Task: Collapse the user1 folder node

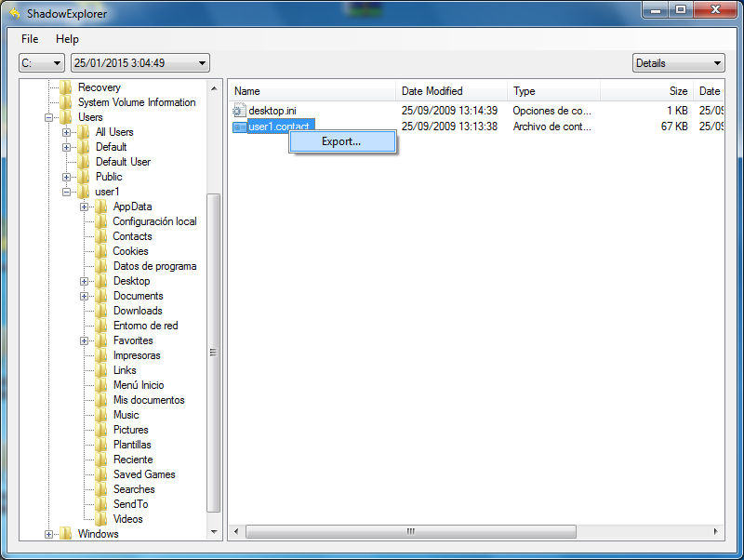Action: tap(66, 192)
